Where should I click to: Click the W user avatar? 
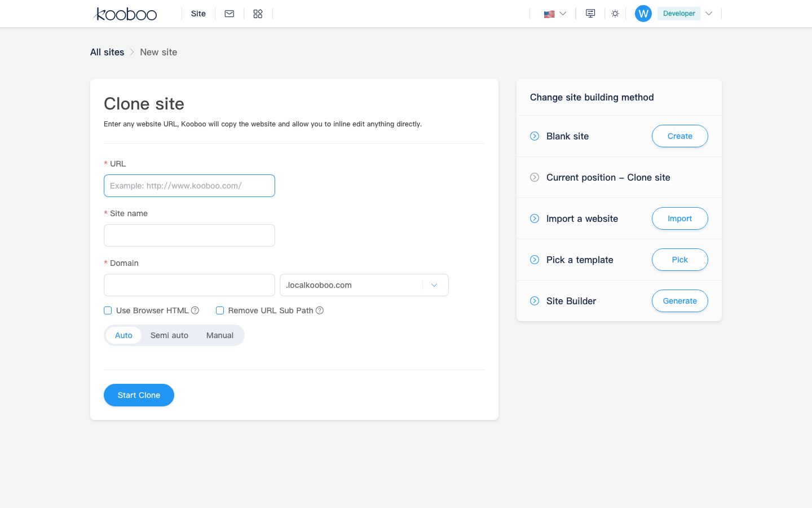click(643, 14)
